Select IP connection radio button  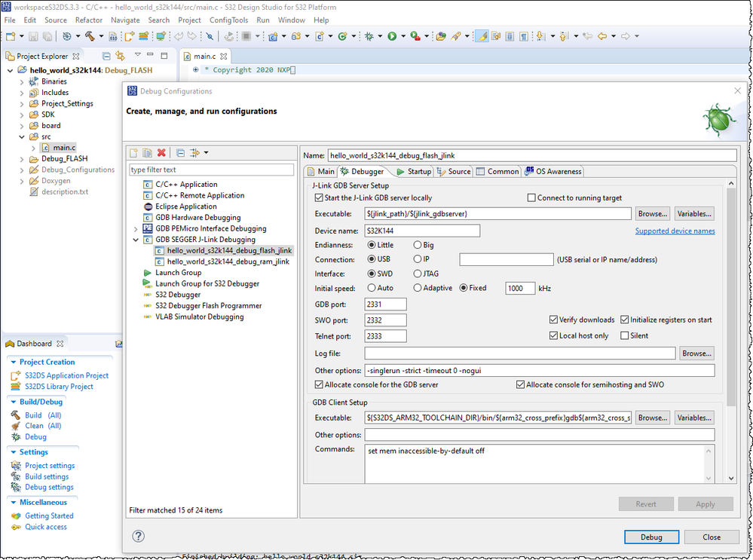(x=418, y=259)
